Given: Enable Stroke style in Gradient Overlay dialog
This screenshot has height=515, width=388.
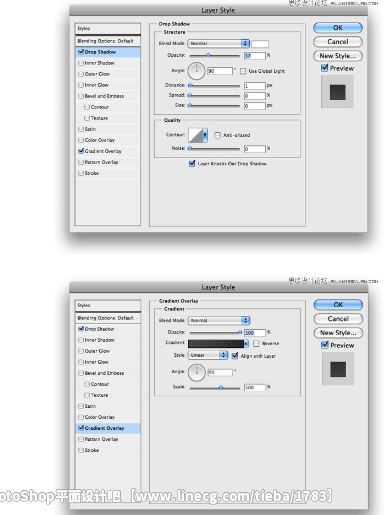Looking at the screenshot, I should (x=81, y=450).
